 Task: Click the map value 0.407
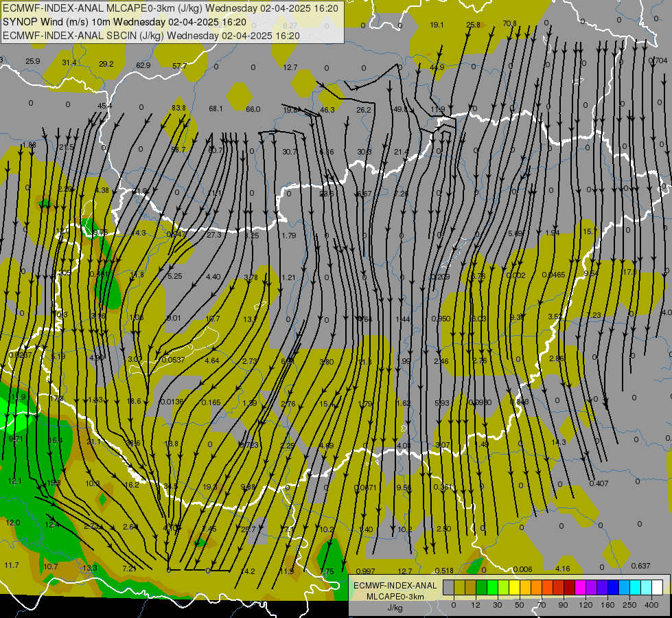(x=599, y=483)
